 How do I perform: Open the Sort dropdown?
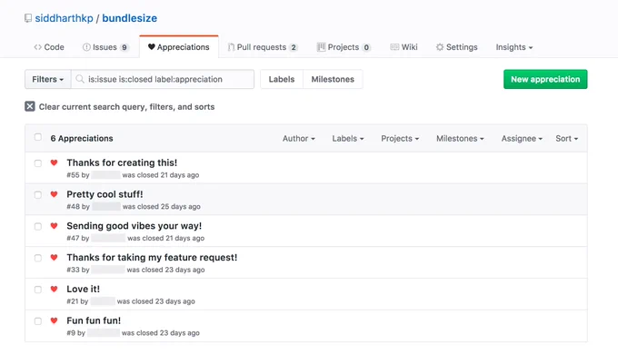coord(567,139)
